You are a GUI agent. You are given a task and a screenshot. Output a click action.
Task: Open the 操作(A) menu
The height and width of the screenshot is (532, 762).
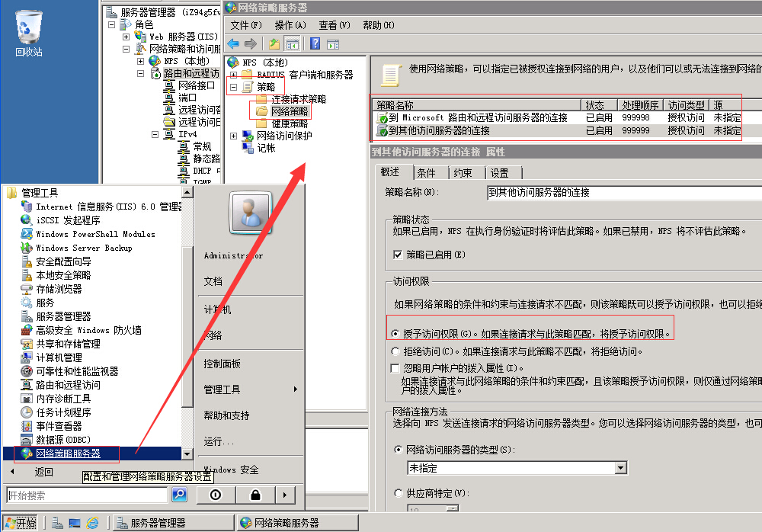point(290,25)
